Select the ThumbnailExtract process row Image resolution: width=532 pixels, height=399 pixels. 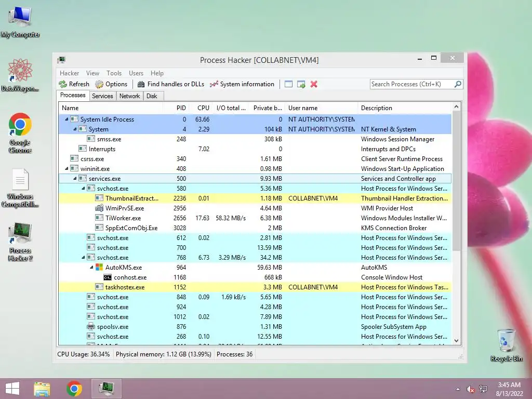pyautogui.click(x=255, y=198)
